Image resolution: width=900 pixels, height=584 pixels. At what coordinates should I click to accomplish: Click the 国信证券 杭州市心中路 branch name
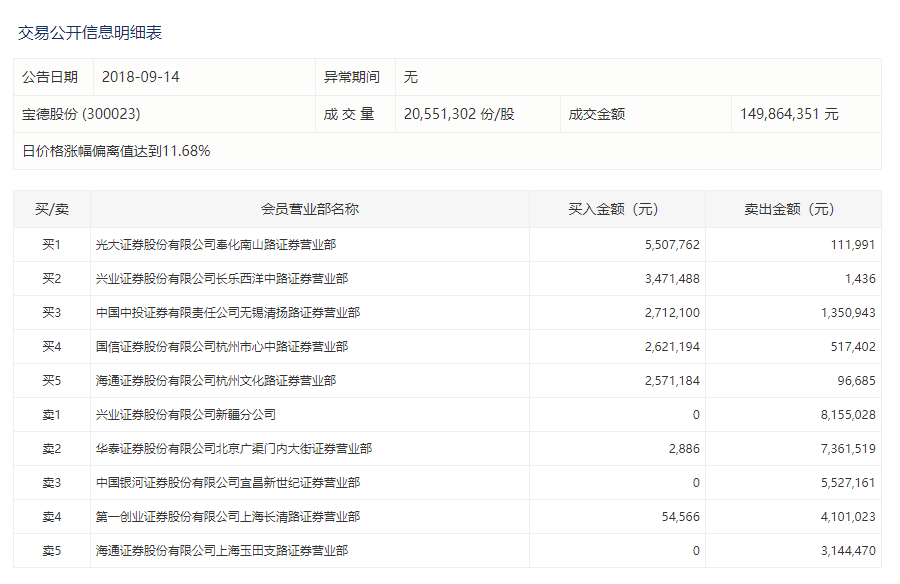click(221, 347)
